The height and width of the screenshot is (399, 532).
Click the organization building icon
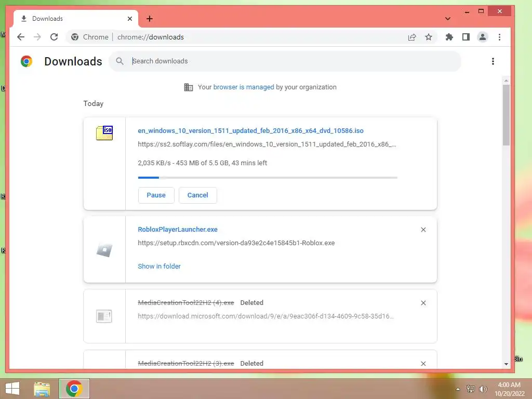(188, 87)
